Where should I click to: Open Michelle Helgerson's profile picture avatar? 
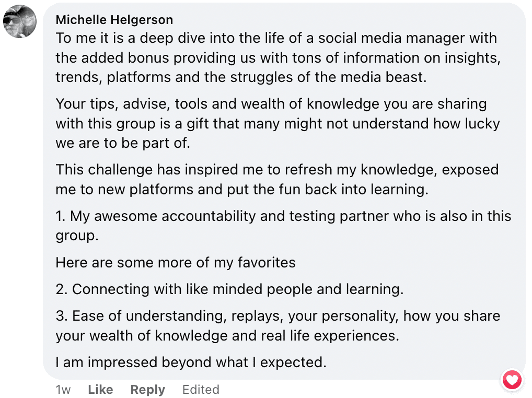point(20,21)
